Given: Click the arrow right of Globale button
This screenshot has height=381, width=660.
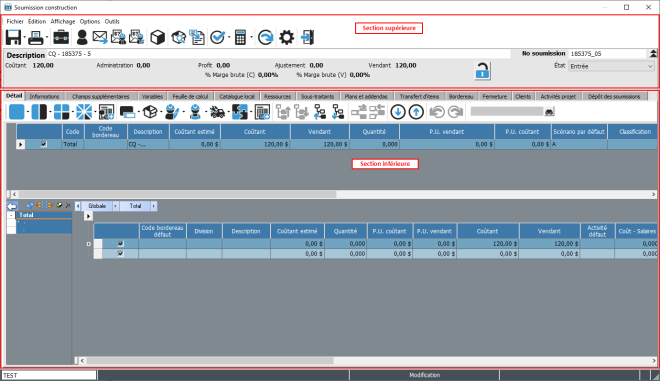Looking at the screenshot, I should click(116, 206).
